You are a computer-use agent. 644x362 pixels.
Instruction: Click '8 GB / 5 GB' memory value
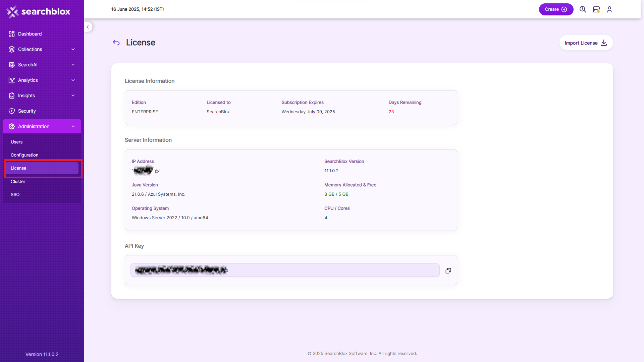click(x=336, y=194)
